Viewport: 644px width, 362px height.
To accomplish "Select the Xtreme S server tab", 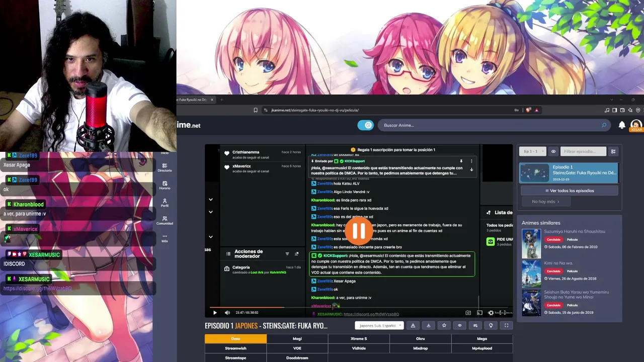I will click(359, 339).
